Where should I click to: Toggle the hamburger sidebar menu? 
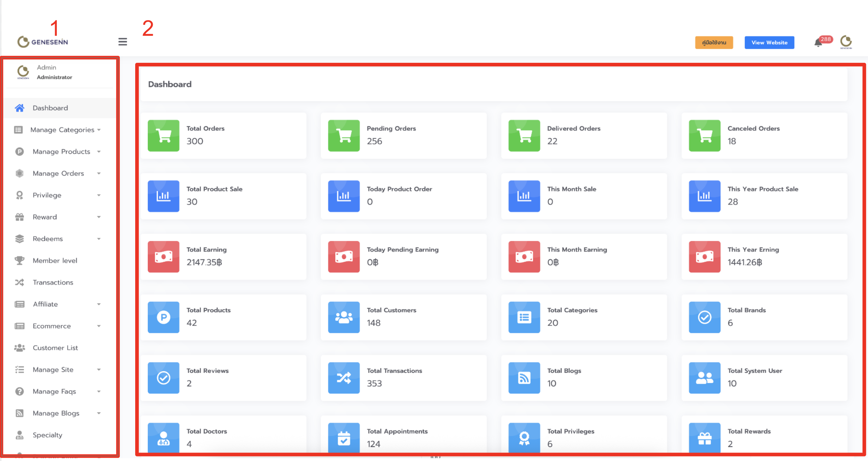tap(123, 42)
